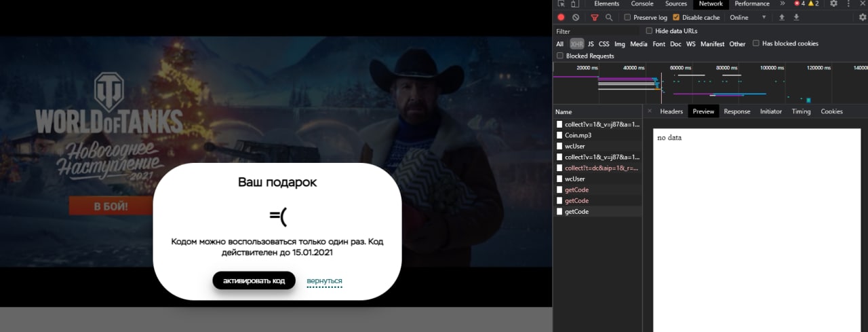Filter requests by Doc
The image size is (868, 332).
[x=675, y=44]
